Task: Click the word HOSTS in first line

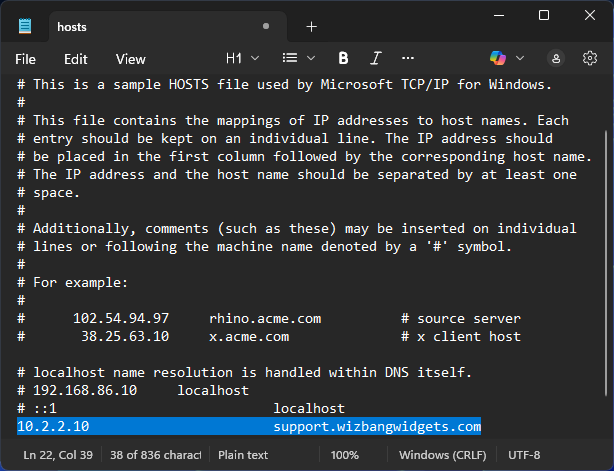Action: pyautogui.click(x=189, y=84)
